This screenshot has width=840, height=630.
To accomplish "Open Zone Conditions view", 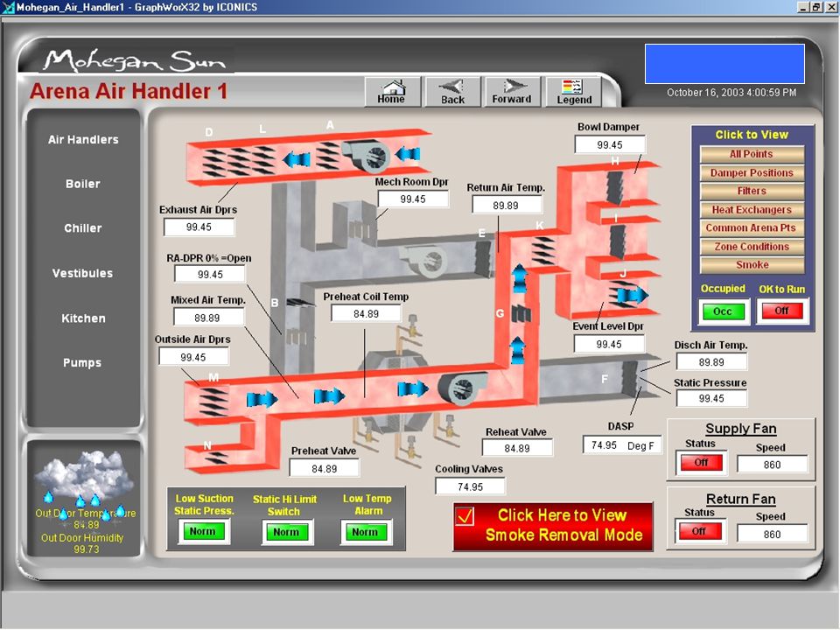I will (x=752, y=247).
